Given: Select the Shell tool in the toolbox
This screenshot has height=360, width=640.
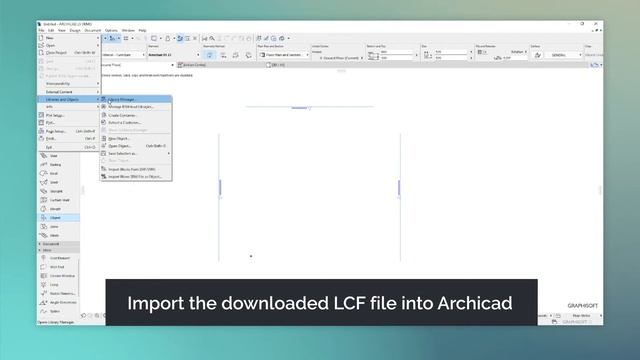Looking at the screenshot, I should 59,182.
